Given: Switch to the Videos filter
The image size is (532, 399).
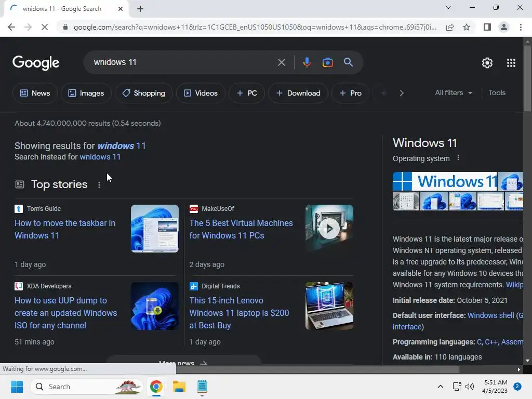Looking at the screenshot, I should pyautogui.click(x=201, y=93).
